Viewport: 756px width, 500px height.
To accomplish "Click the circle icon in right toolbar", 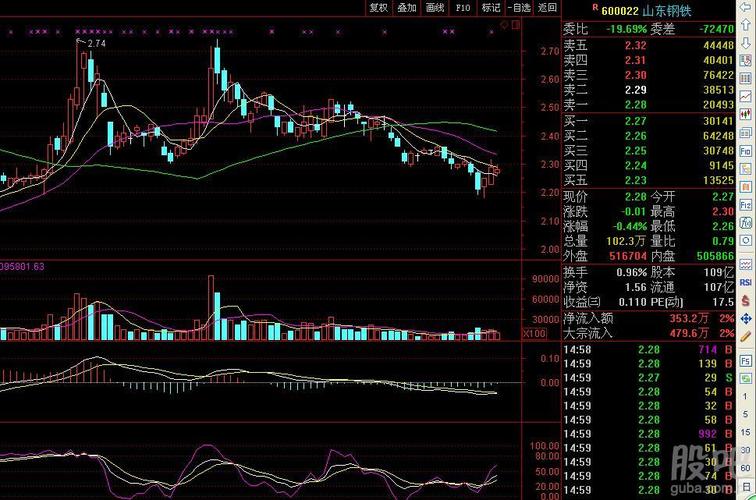I will 745,240.
